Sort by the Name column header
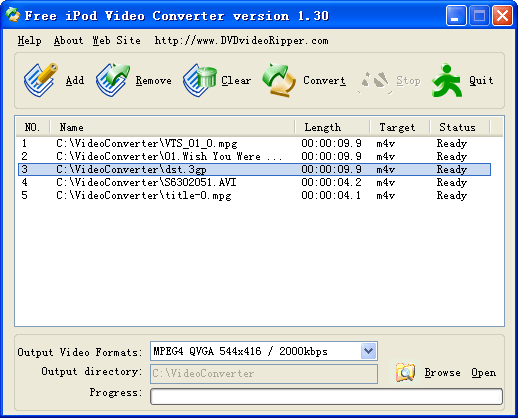This screenshot has height=418, width=518. 172,127
